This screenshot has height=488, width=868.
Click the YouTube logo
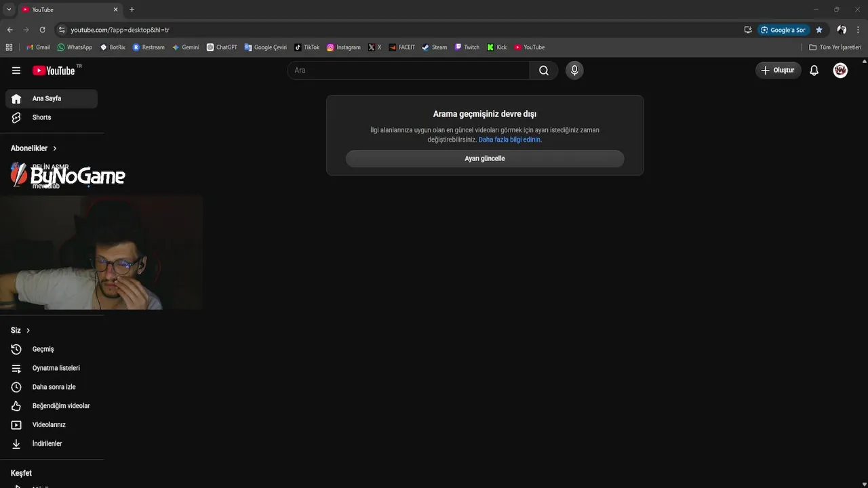click(54, 70)
